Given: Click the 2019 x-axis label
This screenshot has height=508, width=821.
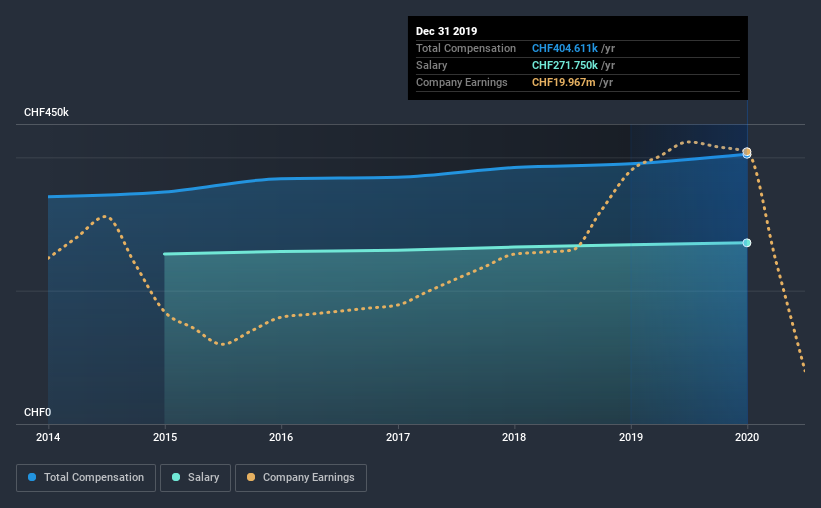Looking at the screenshot, I should pos(631,437).
